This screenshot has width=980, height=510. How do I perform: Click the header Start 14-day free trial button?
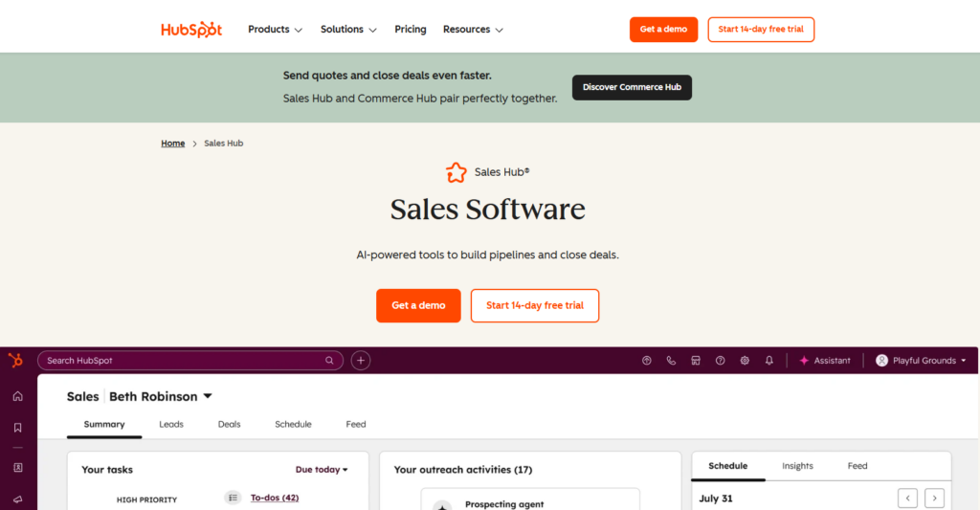click(x=761, y=30)
